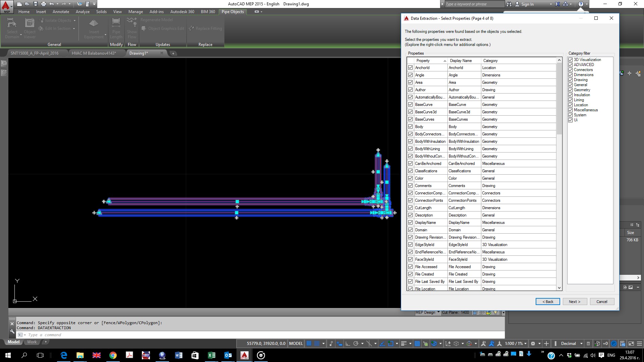Open the AutoCAD MEP application menu
Image resolution: width=644 pixels, height=362 pixels.
pos(6,6)
